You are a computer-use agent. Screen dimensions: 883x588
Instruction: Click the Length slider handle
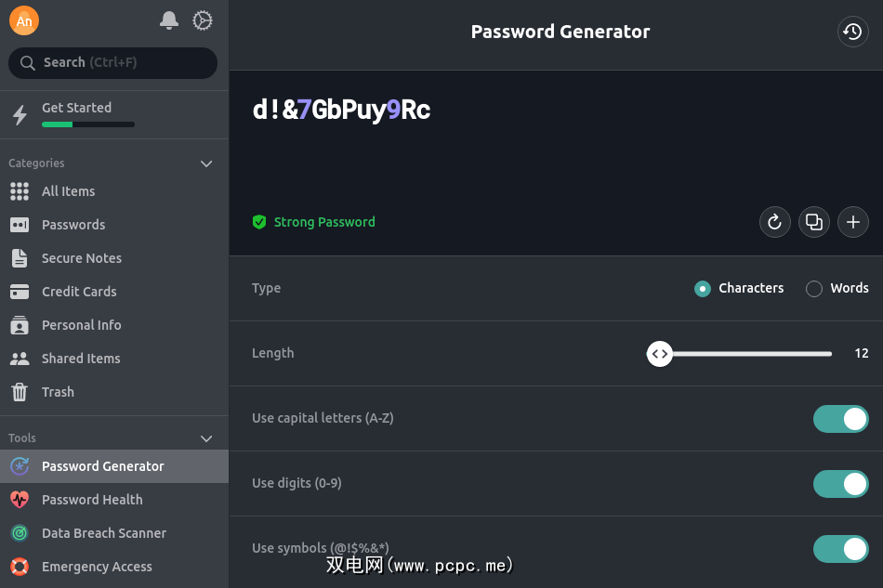click(x=660, y=354)
